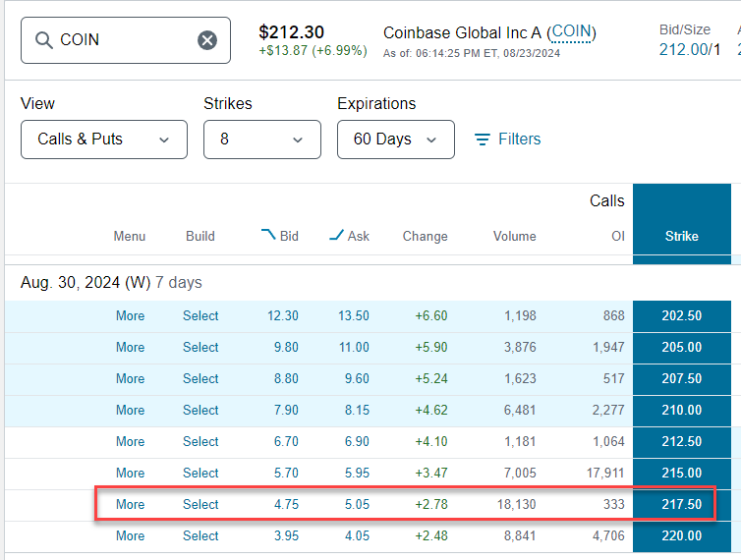Click the 215.00 strike cell
This screenshot has width=741, height=560.
[x=681, y=473]
